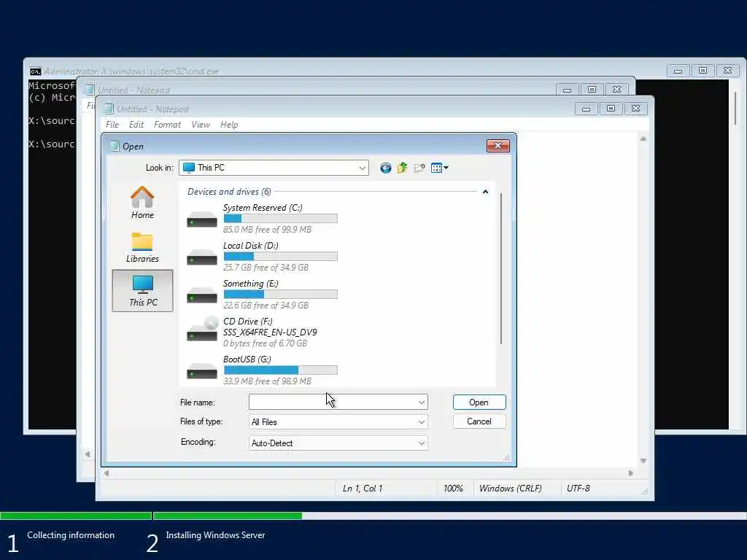Select Home in the places sidebar
The width and height of the screenshot is (747, 560).
tap(142, 203)
